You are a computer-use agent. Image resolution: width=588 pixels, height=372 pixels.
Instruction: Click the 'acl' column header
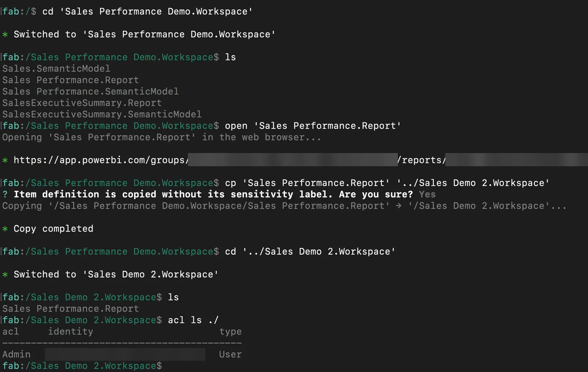(x=11, y=332)
